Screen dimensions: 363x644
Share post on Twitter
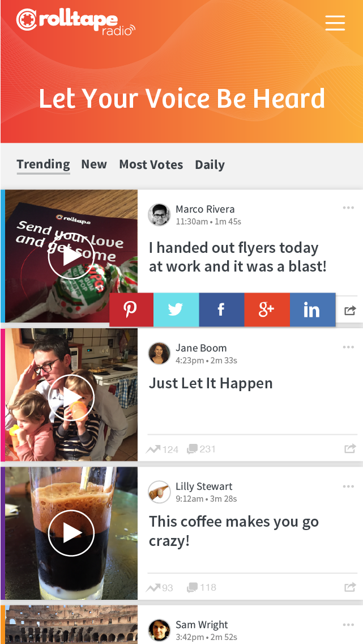click(x=176, y=310)
